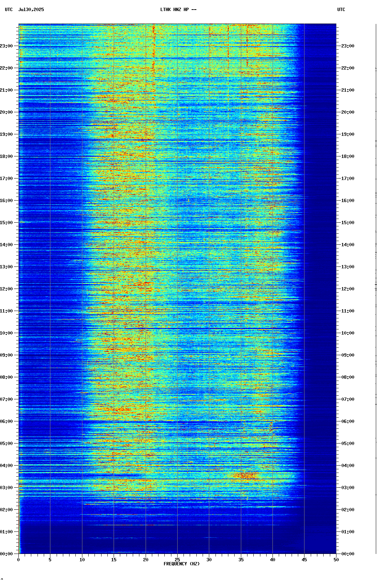Select 21:00 on the left time axis
The width and height of the screenshot is (392, 583).
coord(6,90)
